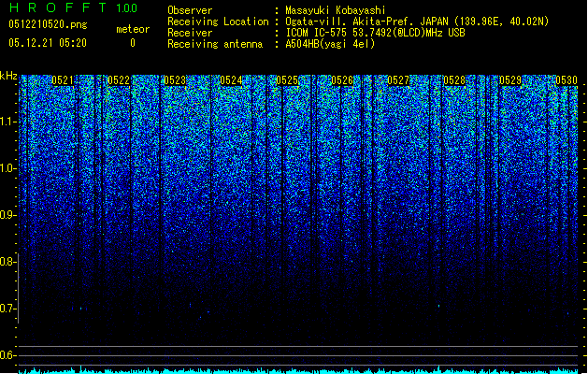Click the meteor label

point(133,29)
